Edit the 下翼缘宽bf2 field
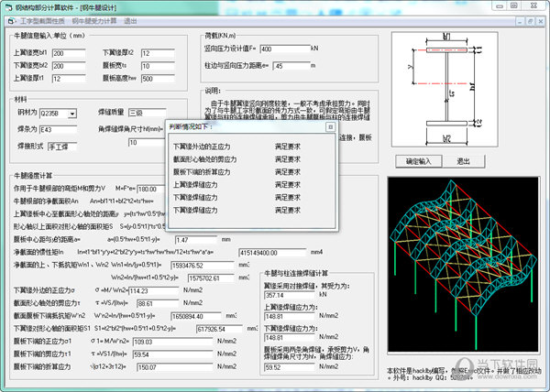Image resolution: width=550 pixels, height=392 pixels. pos(69,66)
